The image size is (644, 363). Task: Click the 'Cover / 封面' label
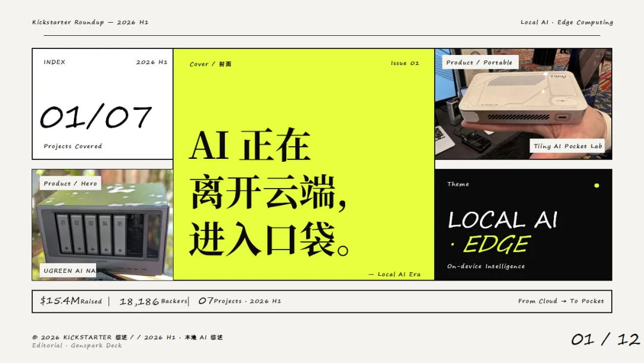tap(210, 64)
